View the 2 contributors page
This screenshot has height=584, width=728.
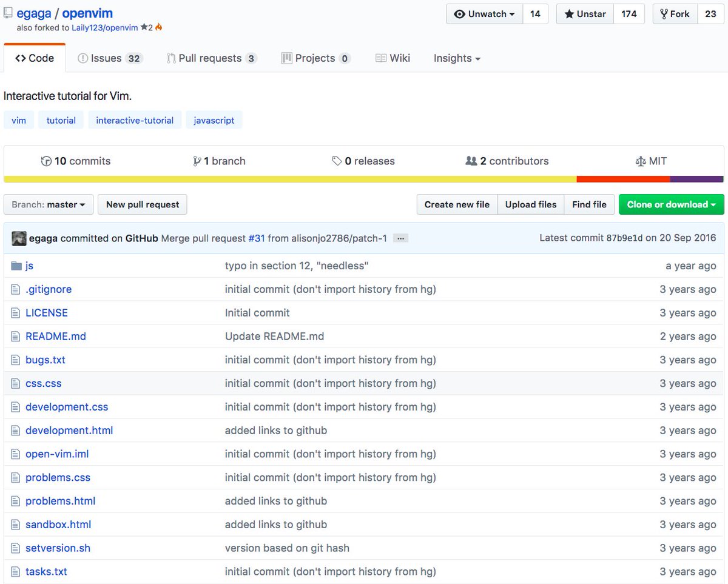pyautogui.click(x=507, y=161)
